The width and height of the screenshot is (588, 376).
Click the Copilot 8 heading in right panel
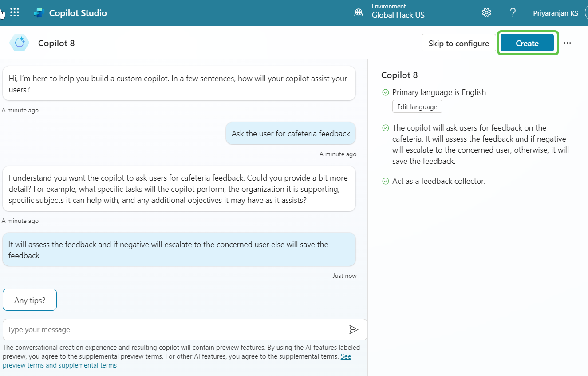coord(399,75)
